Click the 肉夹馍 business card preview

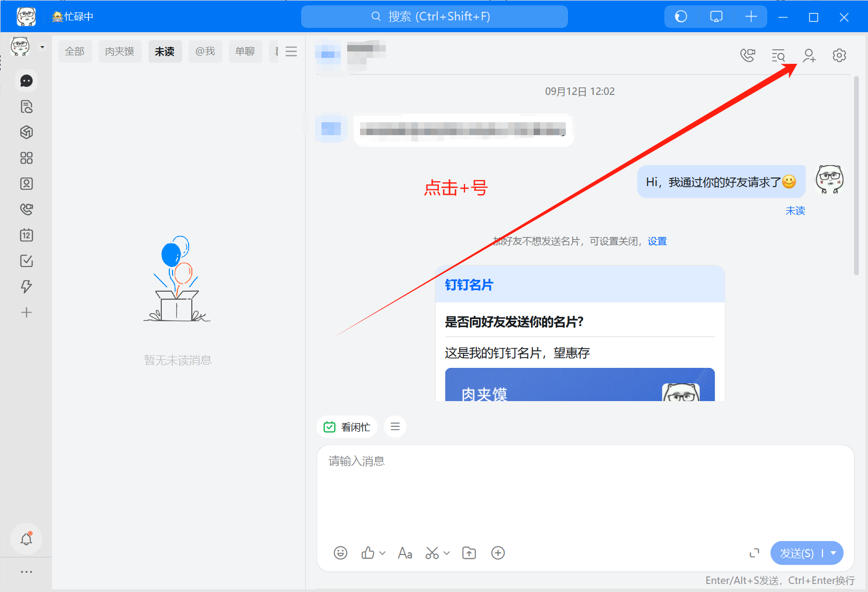click(x=580, y=384)
